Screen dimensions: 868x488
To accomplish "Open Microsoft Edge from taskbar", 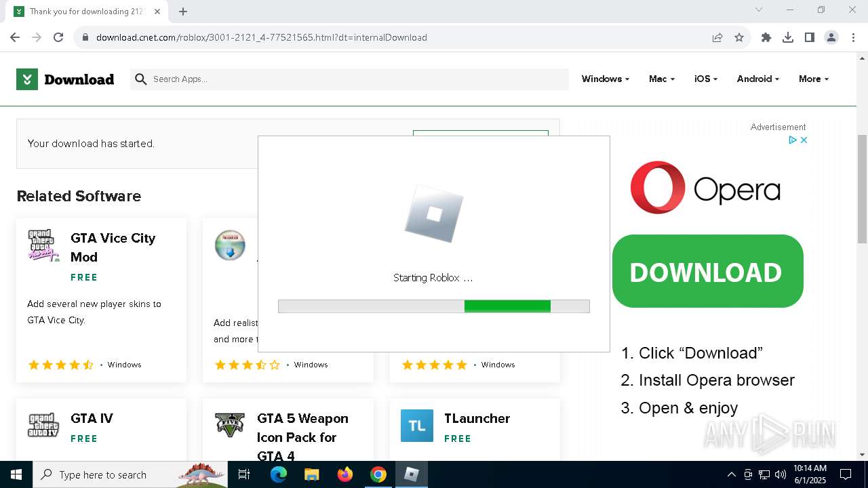I will click(279, 474).
